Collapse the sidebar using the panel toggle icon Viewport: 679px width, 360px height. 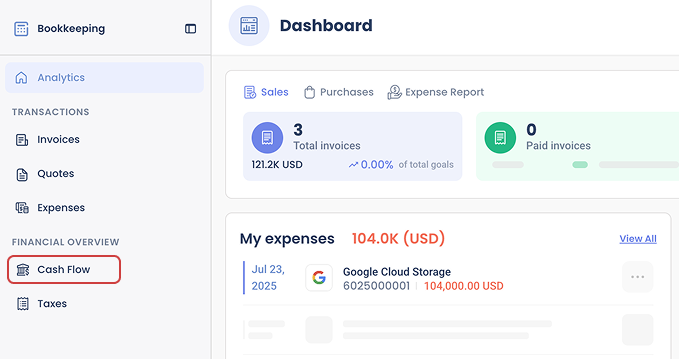point(191,29)
